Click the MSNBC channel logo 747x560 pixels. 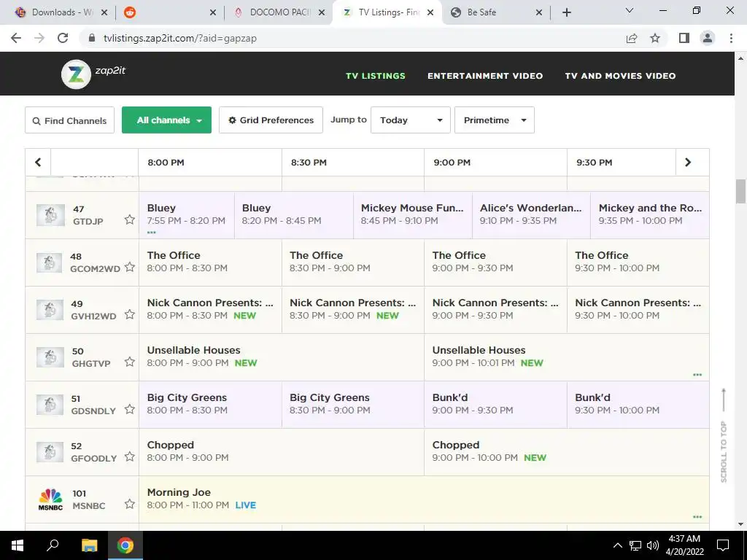click(x=50, y=499)
